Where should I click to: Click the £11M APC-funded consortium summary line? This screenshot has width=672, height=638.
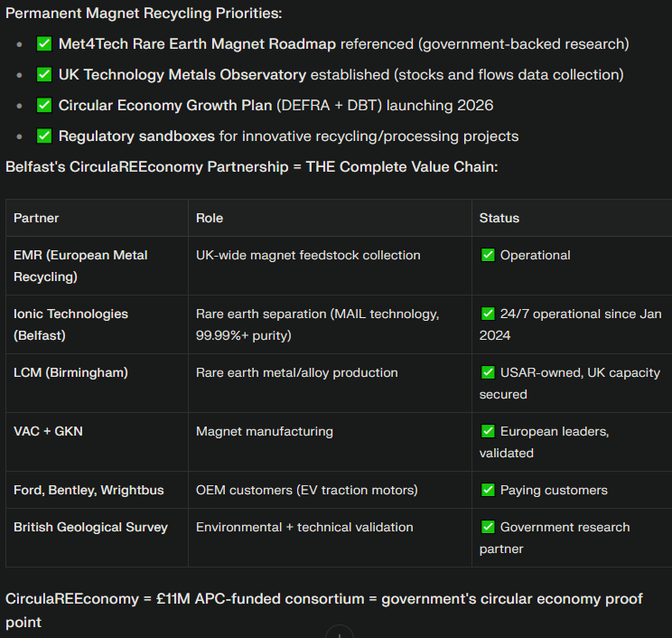[324, 610]
